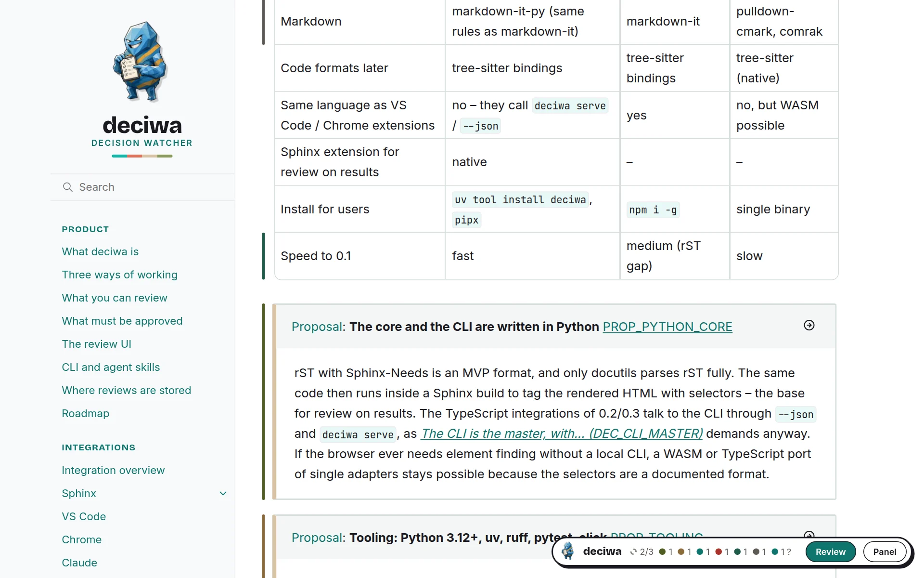Image resolution: width=924 pixels, height=578 pixels.
Task: Click the Review button
Action: [830, 552]
